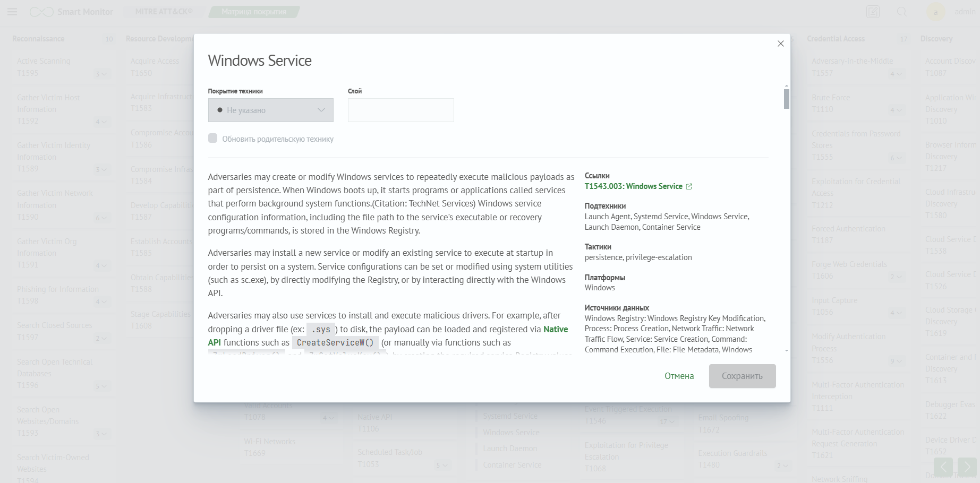Click the scrollbar down arrow in dialog
The height and width of the screenshot is (483, 980).
786,350
